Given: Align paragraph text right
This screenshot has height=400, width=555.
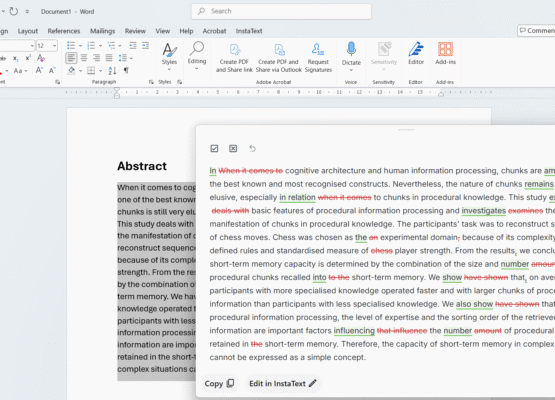Looking at the screenshot, I should 96,58.
